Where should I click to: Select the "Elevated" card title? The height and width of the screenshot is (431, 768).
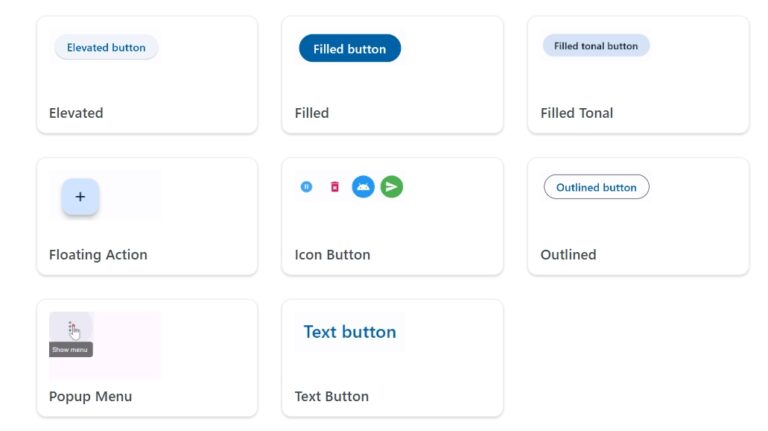pyautogui.click(x=76, y=113)
